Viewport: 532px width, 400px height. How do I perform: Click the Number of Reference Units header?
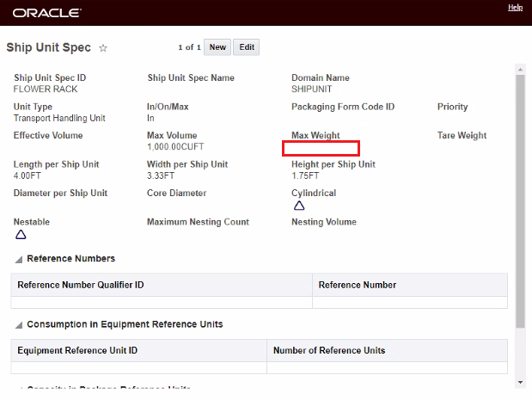point(329,351)
